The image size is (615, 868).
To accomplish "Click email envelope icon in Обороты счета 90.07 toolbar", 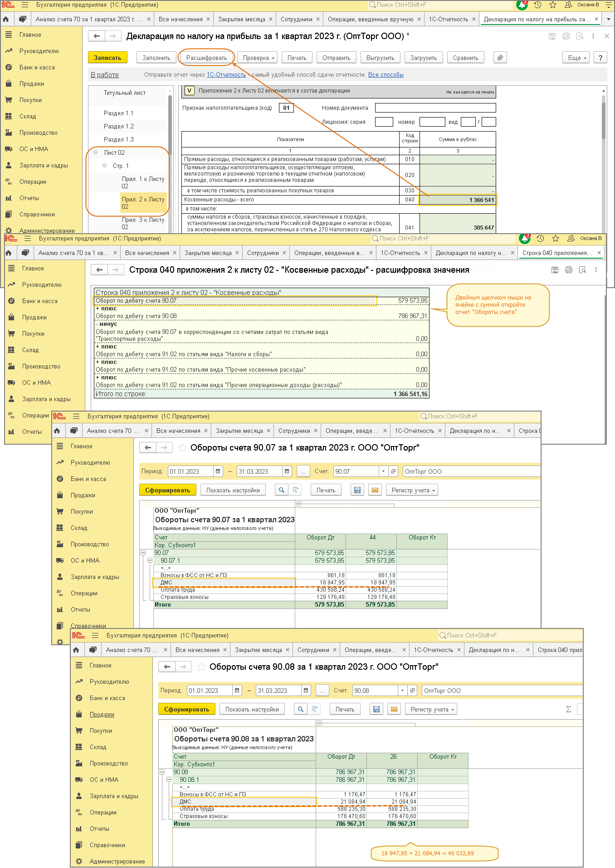I will tap(375, 490).
